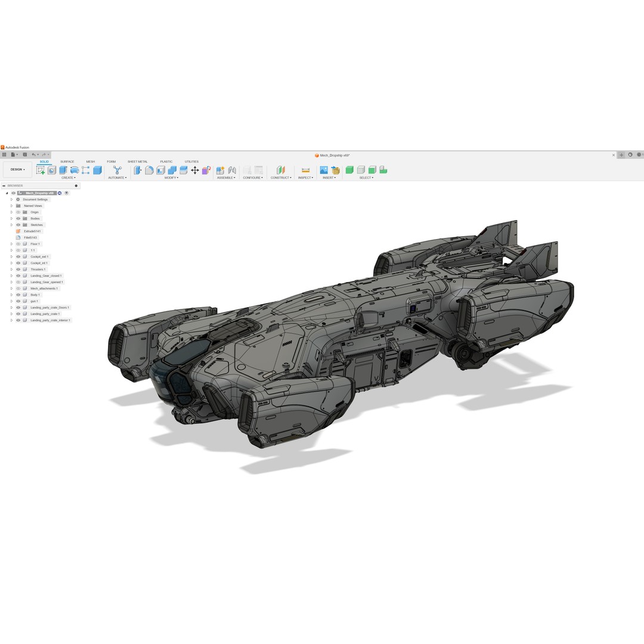The image size is (644, 644).
Task: Switch to the UTILITIES tab
Action: coord(191,162)
